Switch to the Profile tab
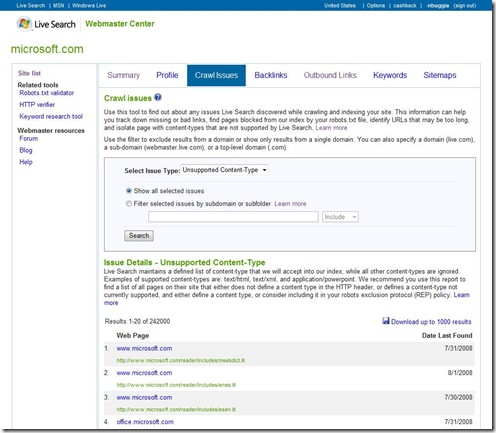Viewport: 496px width, 433px height. click(167, 75)
